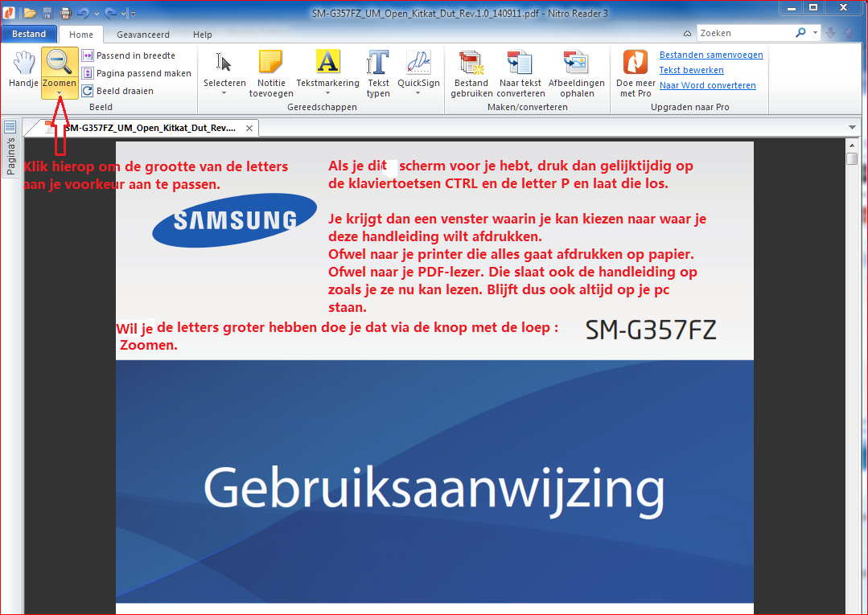Viewport: 868px width, 615px height.
Task: Expand the Zoomen dropdown arrow
Action: 60,93
